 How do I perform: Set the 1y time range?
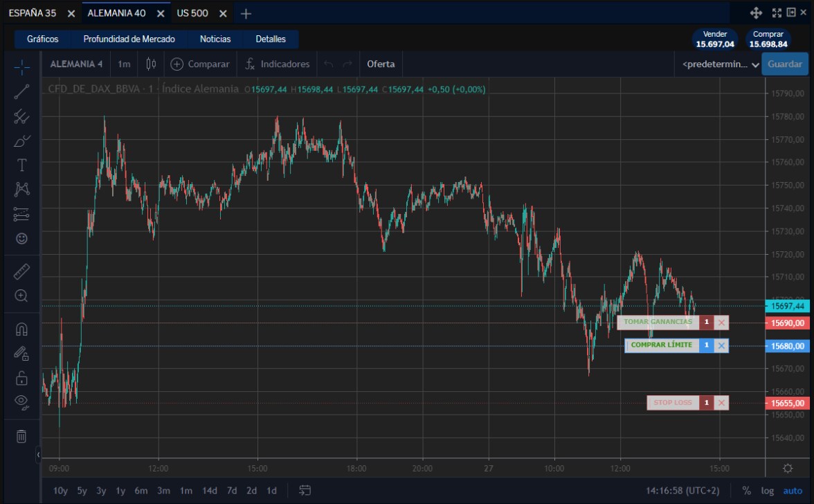click(120, 491)
